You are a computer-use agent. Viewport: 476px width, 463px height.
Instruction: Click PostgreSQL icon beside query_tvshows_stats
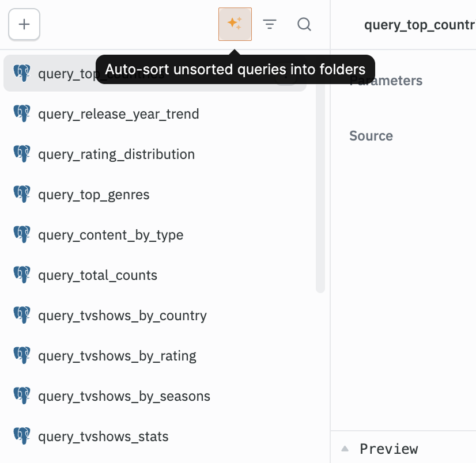(x=22, y=436)
